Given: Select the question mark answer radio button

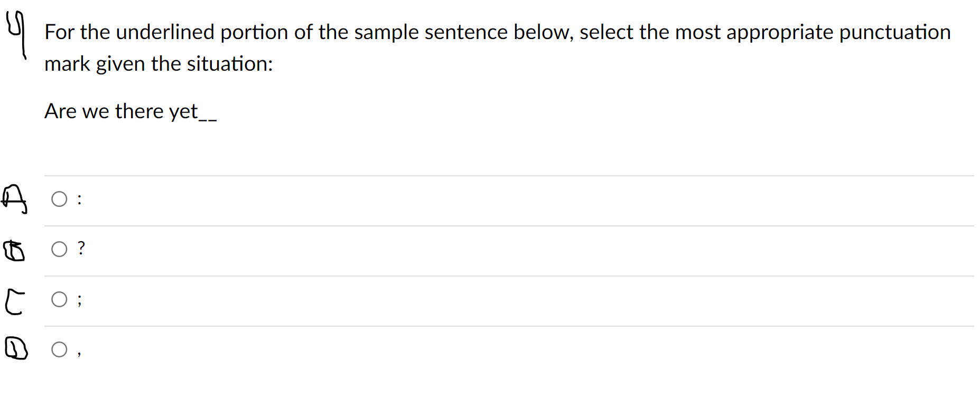Looking at the screenshot, I should click(x=60, y=249).
